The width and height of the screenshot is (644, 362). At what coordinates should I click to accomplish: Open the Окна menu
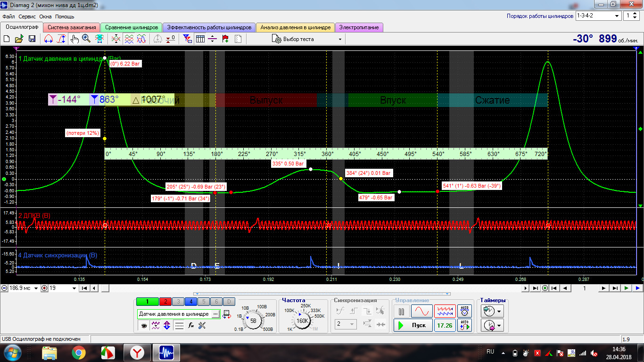coord(46,16)
